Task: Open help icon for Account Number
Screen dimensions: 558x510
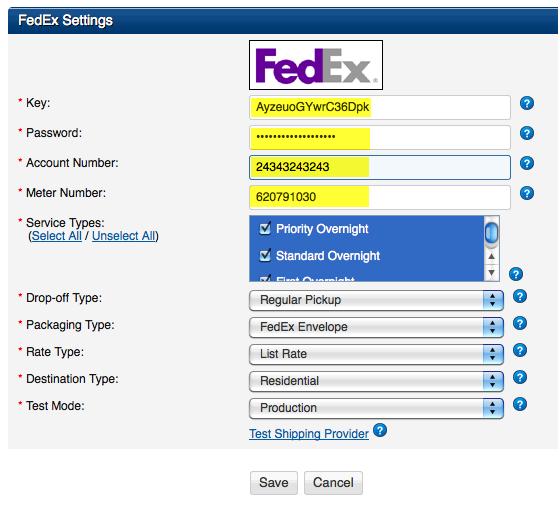Action: (527, 163)
